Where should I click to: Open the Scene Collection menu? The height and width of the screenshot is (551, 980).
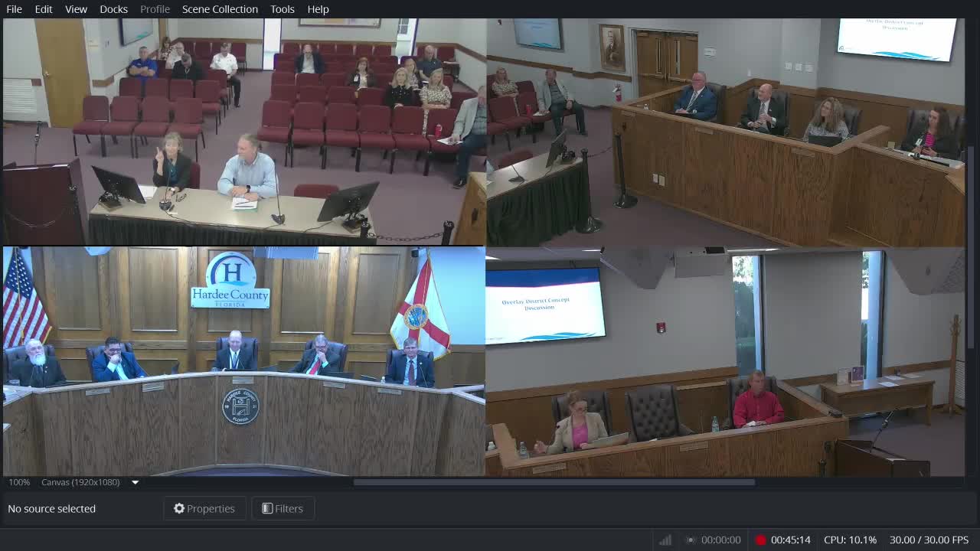pos(220,9)
